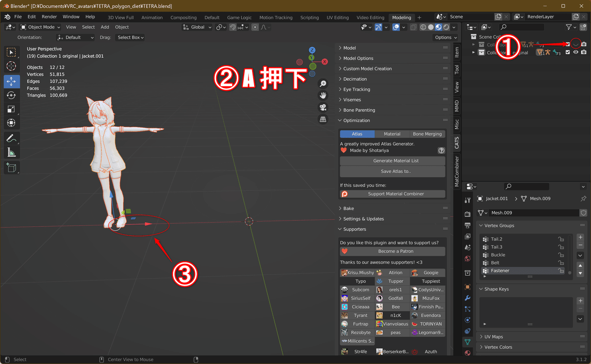Open the Scene properties icon
Viewport: 591px width, 364px height.
[x=467, y=247]
